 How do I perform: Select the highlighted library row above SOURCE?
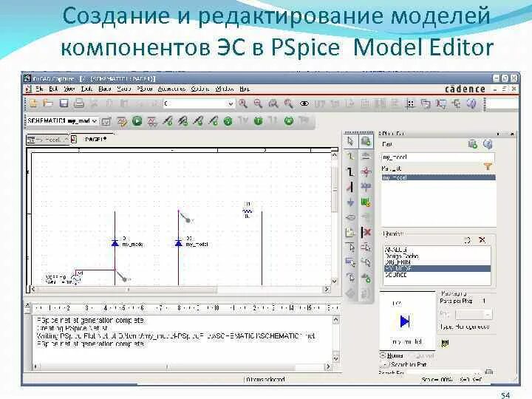click(437, 269)
